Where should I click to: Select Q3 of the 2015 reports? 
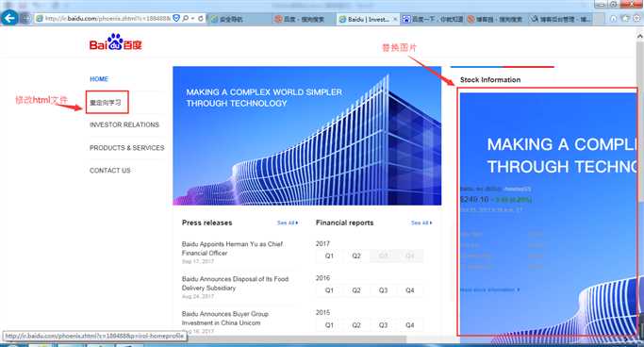tap(383, 324)
